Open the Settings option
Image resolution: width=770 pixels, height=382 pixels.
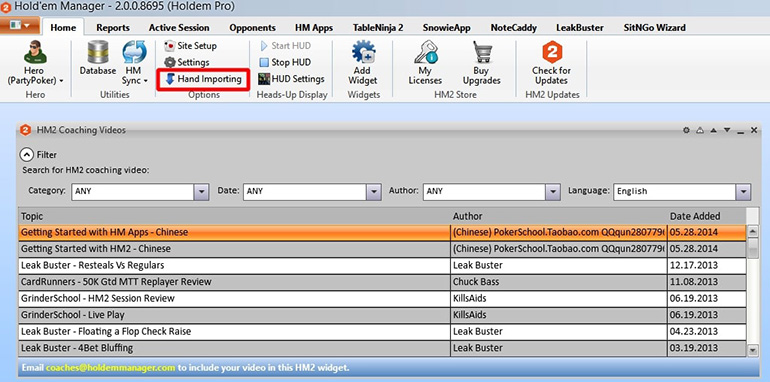187,62
